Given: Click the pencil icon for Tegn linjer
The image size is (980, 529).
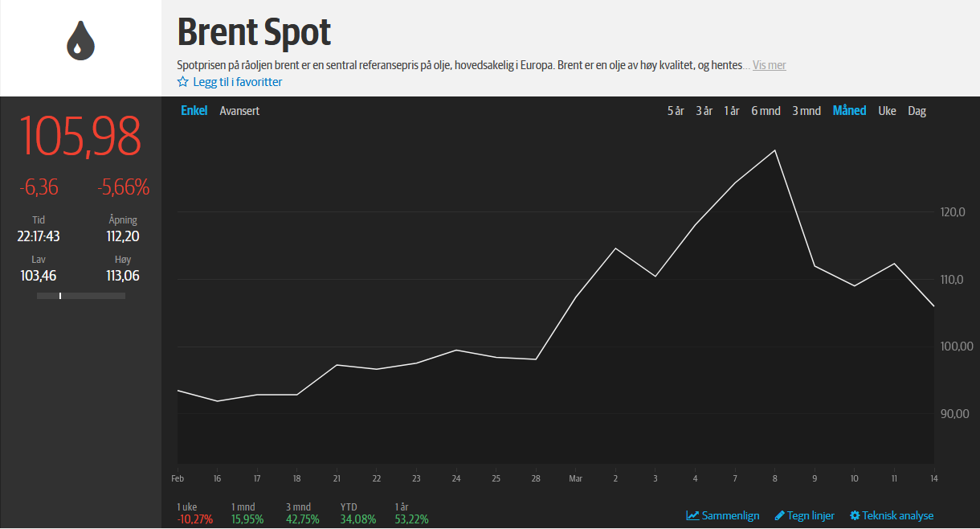Looking at the screenshot, I should [779, 515].
